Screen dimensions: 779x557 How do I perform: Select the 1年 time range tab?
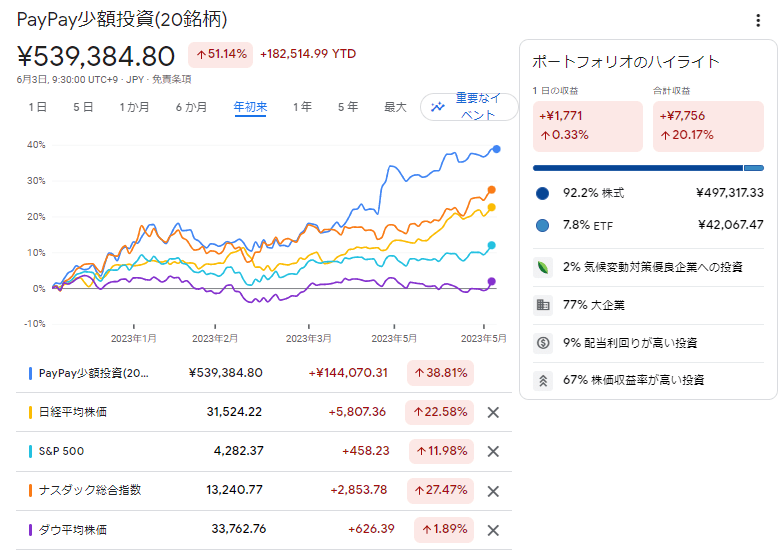(301, 107)
